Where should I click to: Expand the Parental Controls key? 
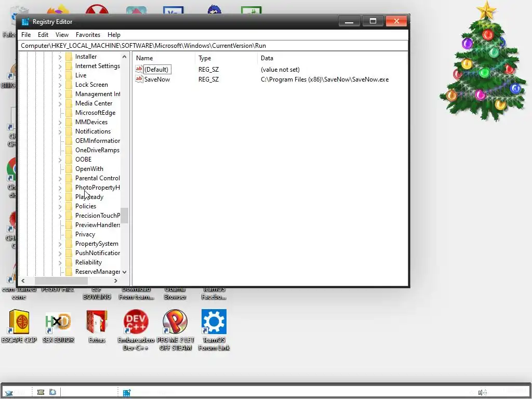click(x=60, y=179)
